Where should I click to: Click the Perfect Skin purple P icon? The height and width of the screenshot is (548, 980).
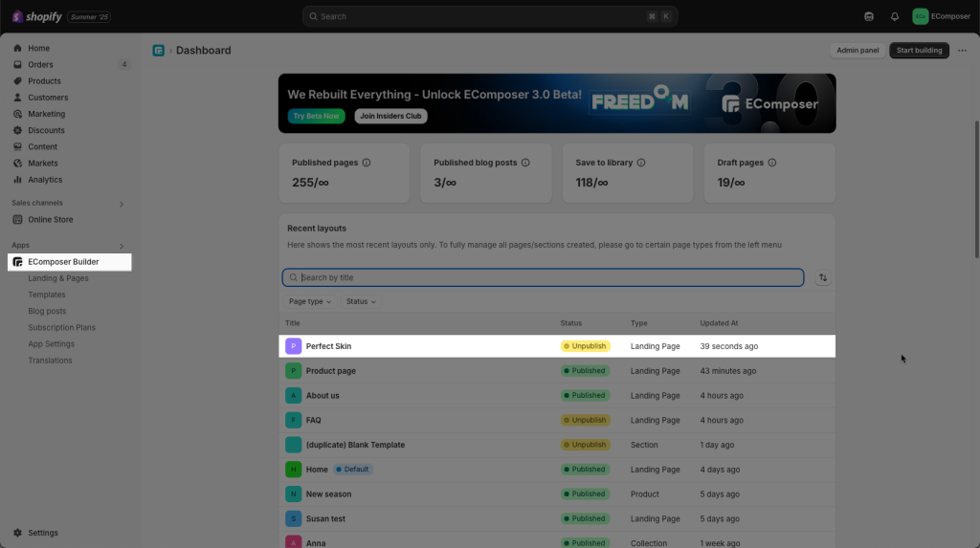(x=293, y=346)
